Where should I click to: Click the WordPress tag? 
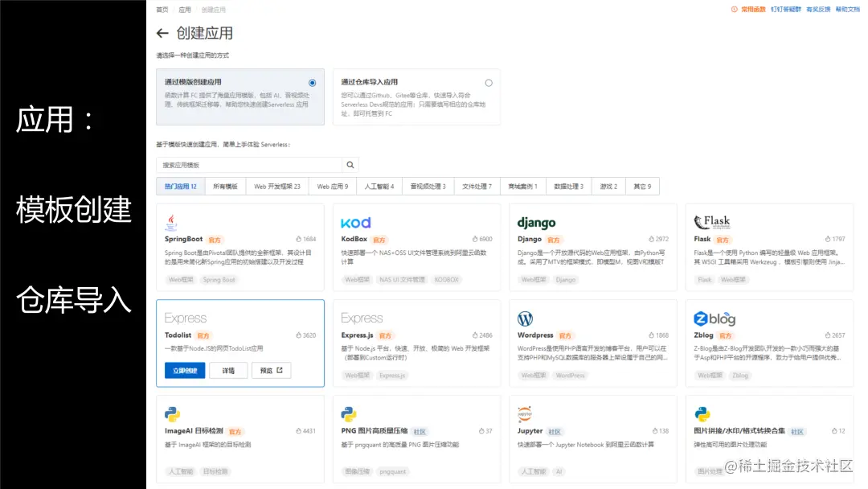coord(570,376)
